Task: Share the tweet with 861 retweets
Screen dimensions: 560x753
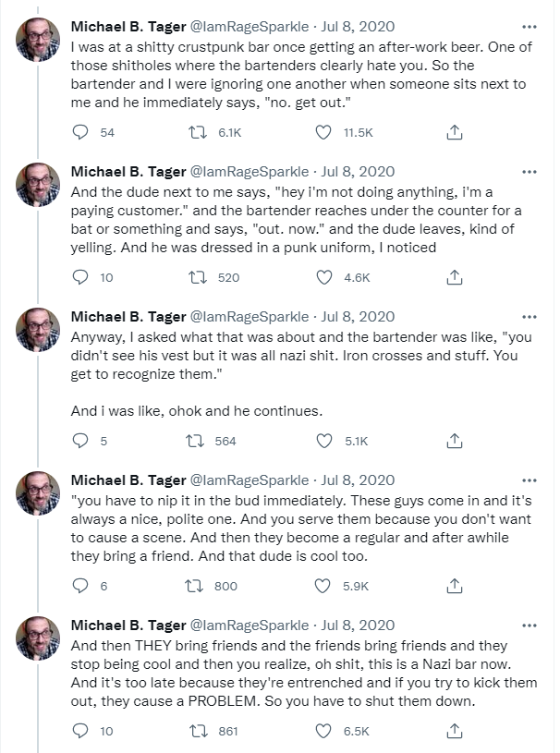Action: pyautogui.click(x=454, y=731)
